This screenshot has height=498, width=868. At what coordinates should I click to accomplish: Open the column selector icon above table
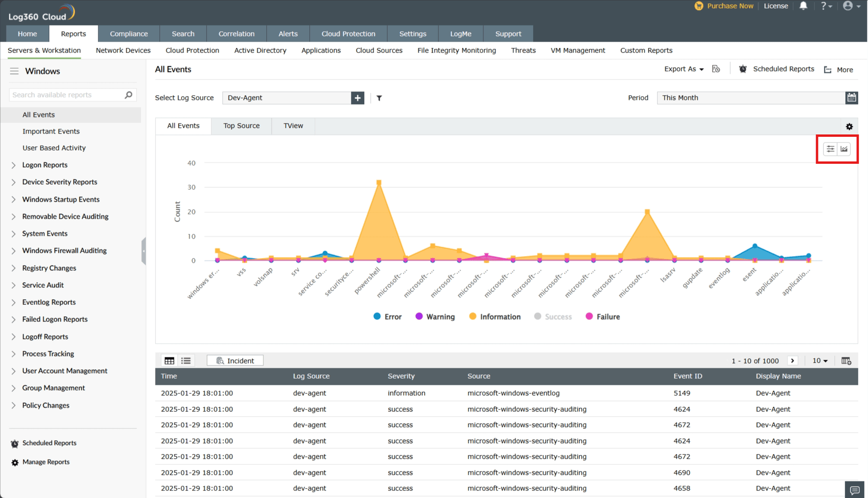click(x=846, y=361)
